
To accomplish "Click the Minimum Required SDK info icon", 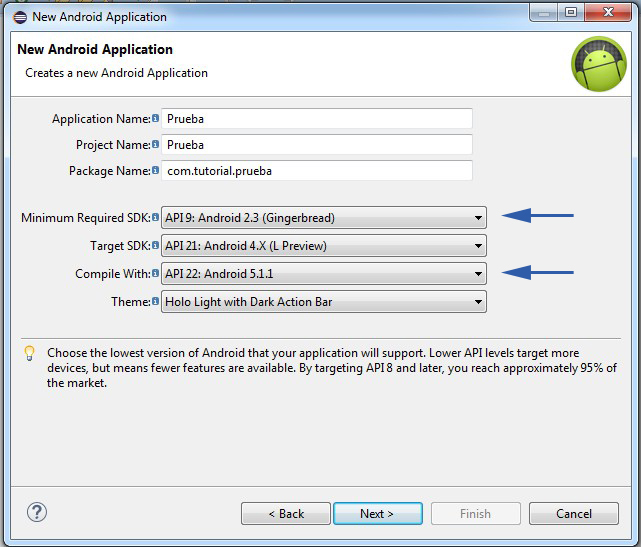I will 155,217.
